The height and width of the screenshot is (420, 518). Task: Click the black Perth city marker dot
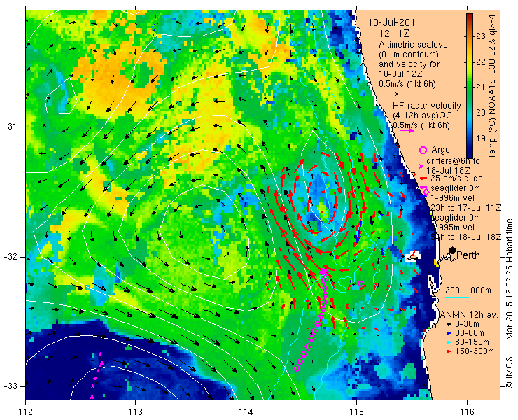453,251
